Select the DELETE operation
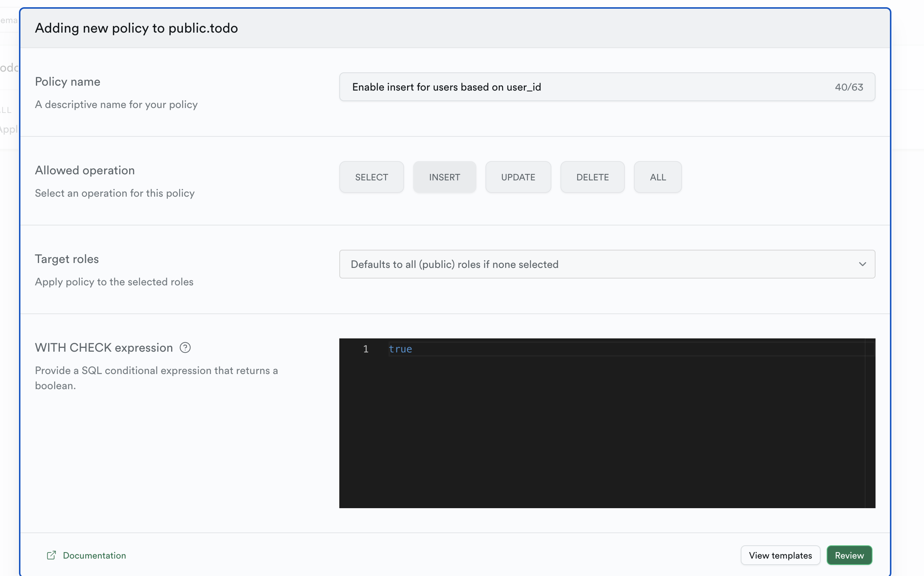This screenshot has height=576, width=924. (592, 177)
